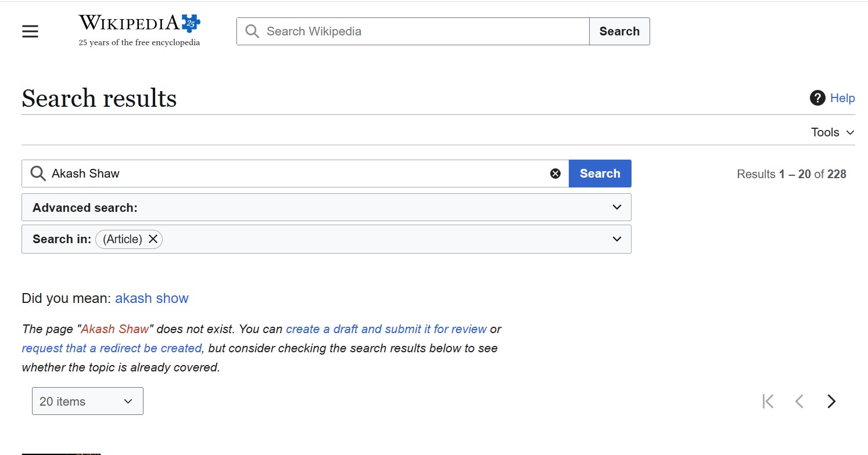
Task: Go to previous results page
Action: pyautogui.click(x=799, y=401)
